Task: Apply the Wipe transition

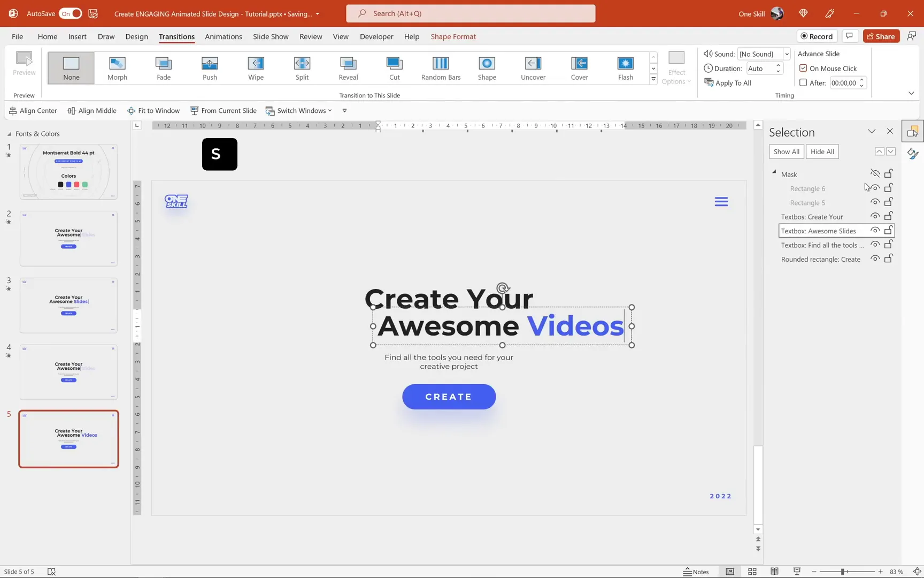Action: pos(256,68)
